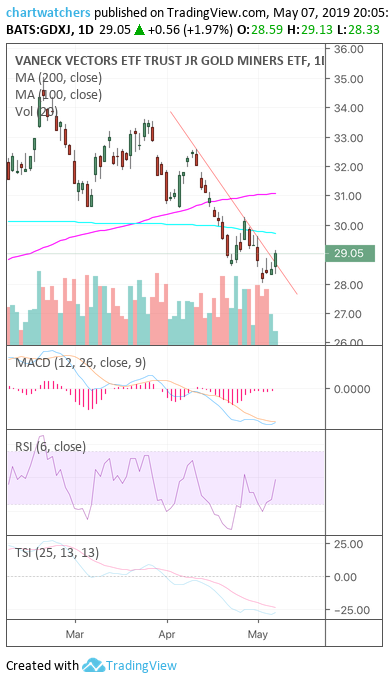Click the RSI (6, close) label

click(51, 446)
